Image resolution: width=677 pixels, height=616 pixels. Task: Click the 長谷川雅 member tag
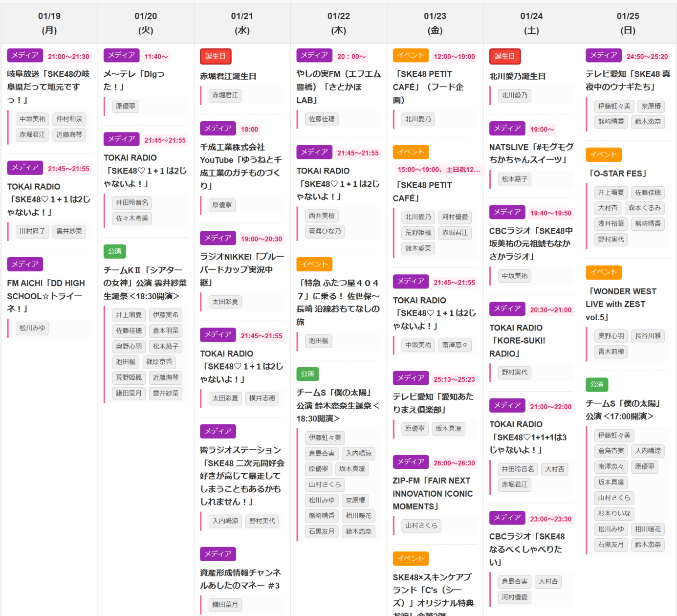pyautogui.click(x=648, y=336)
